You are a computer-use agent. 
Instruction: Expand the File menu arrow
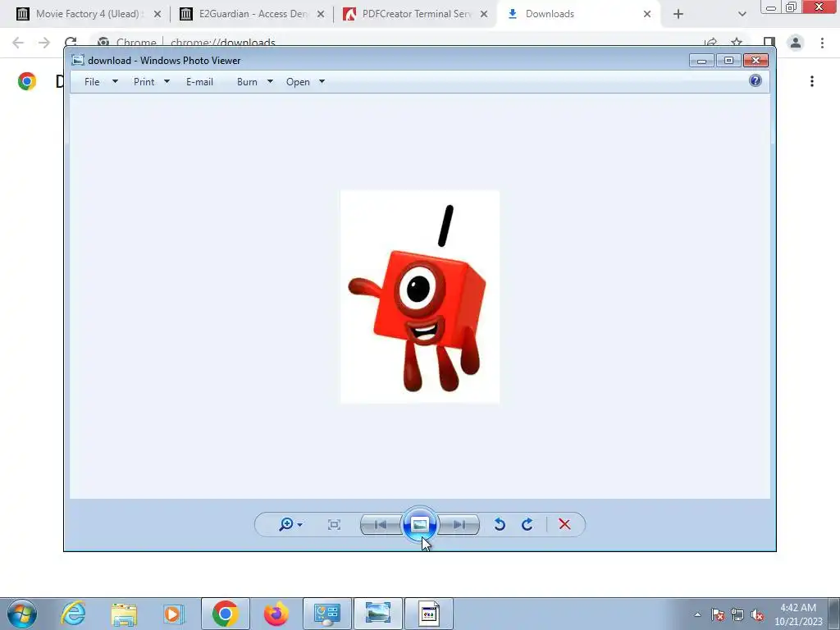(x=115, y=81)
